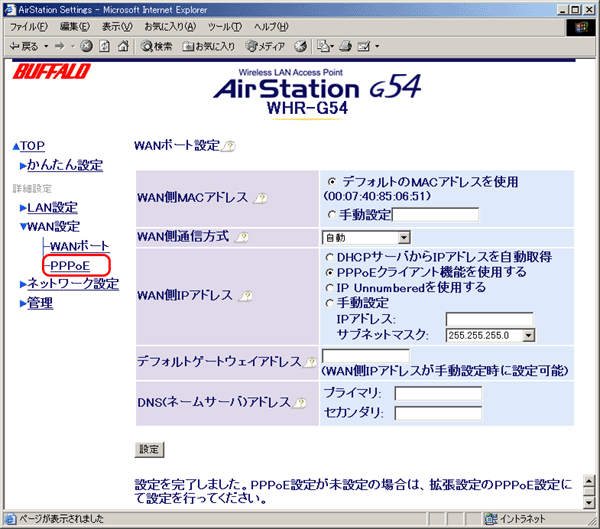Refresh the page with the reload icon
This screenshot has width=600, height=529.
coord(104,46)
